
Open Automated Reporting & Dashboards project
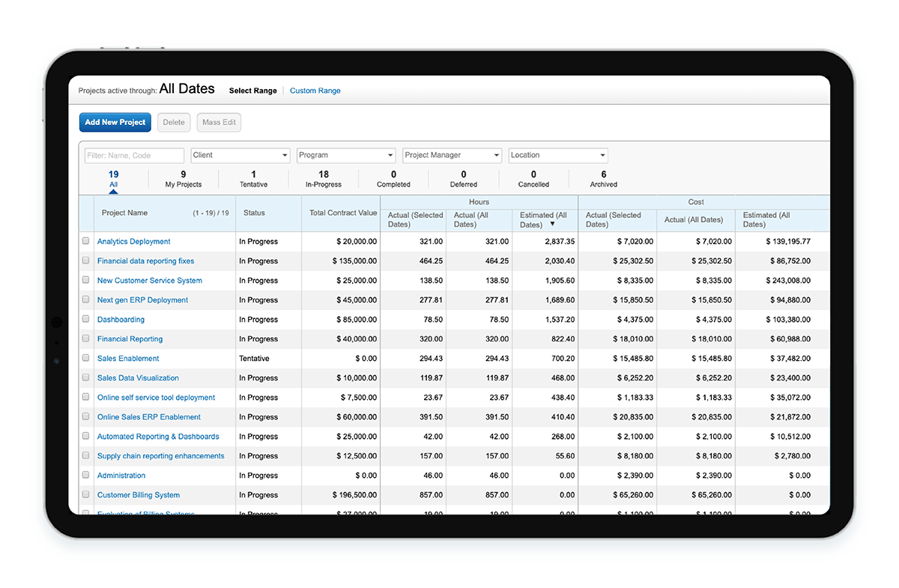(158, 436)
